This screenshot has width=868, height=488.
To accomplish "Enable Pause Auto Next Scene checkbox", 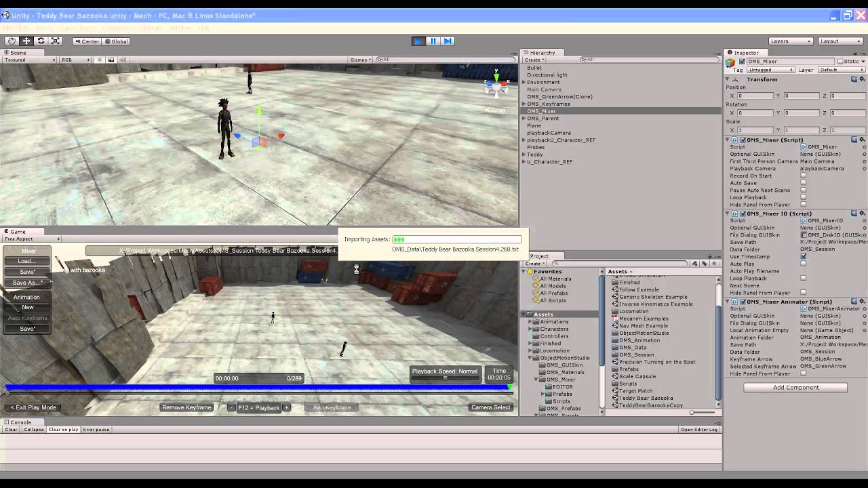I will 804,190.
